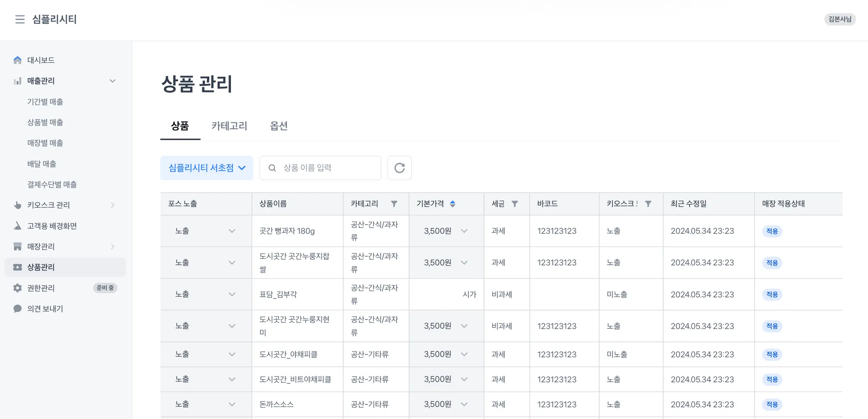Click the 키오스크 관리 pointer icon
Screen dimensions: 868x419
click(17, 205)
